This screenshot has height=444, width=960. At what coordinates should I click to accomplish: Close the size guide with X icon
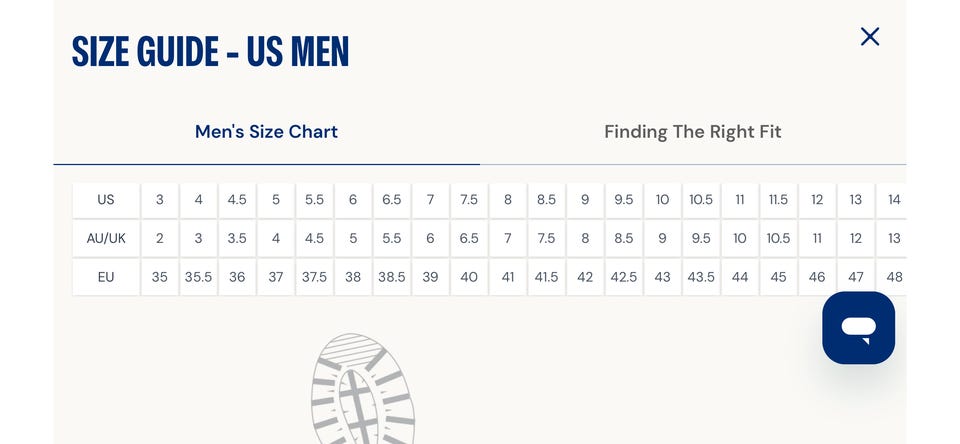(x=870, y=37)
